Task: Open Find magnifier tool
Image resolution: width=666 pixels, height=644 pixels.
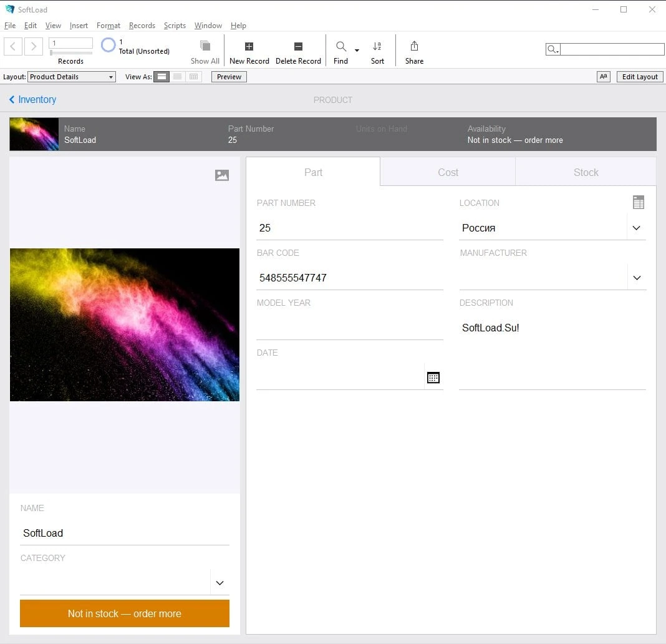Action: [x=340, y=46]
